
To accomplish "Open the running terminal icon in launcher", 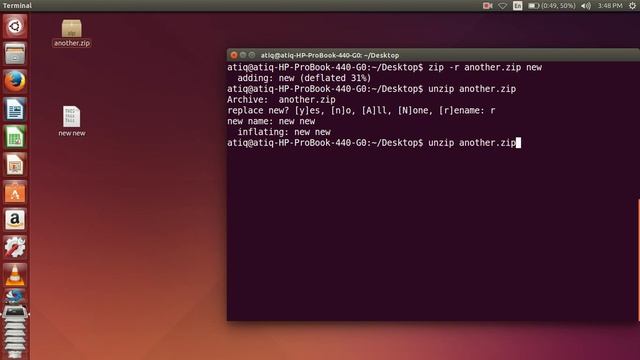I will click(15, 312).
